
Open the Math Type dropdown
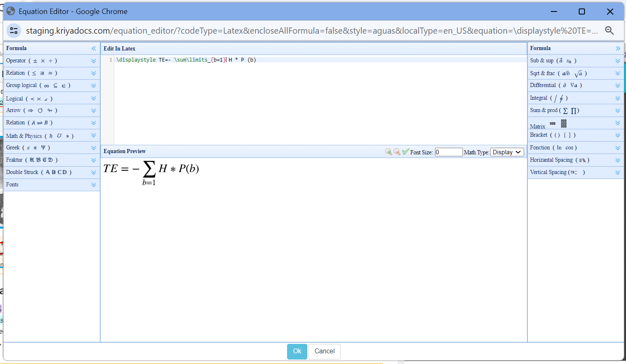[507, 152]
